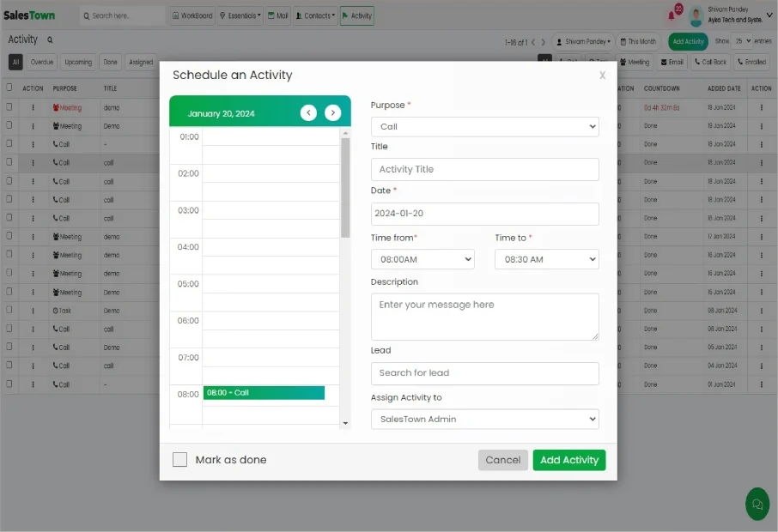Select checkbox of last Call row
The width and height of the screenshot is (778, 532).
[9, 384]
